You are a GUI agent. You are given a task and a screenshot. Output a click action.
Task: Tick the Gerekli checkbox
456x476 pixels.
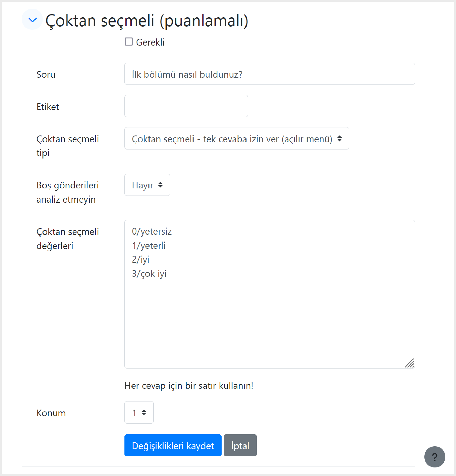coord(128,42)
